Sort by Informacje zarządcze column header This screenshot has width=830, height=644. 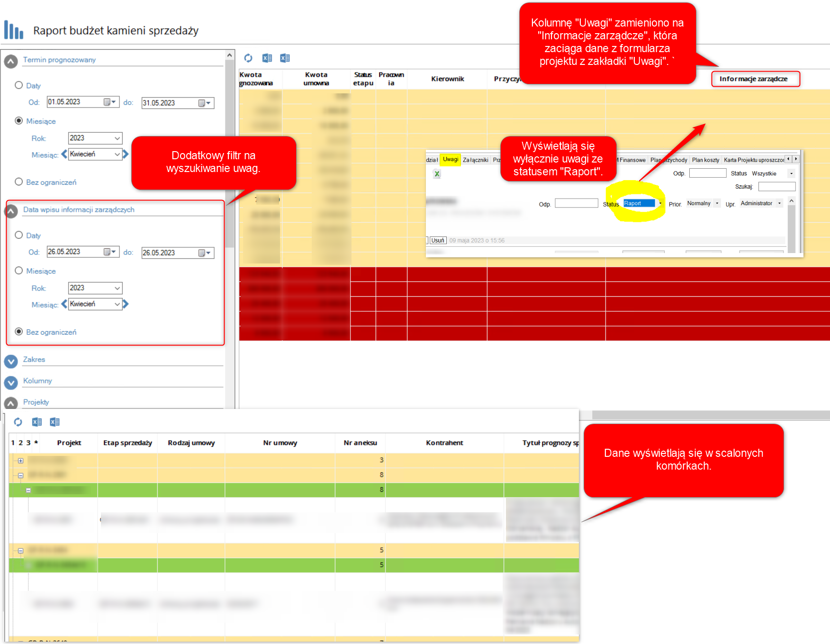point(753,79)
